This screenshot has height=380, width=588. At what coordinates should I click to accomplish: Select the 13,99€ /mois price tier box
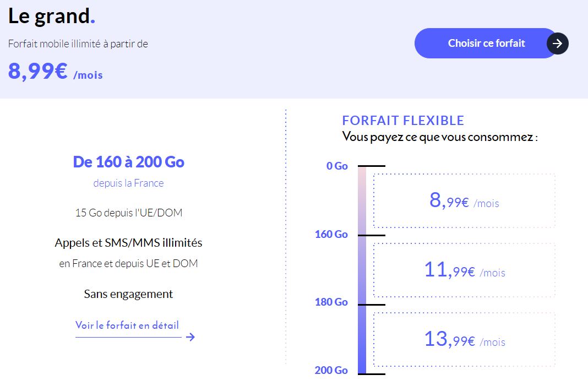click(464, 340)
